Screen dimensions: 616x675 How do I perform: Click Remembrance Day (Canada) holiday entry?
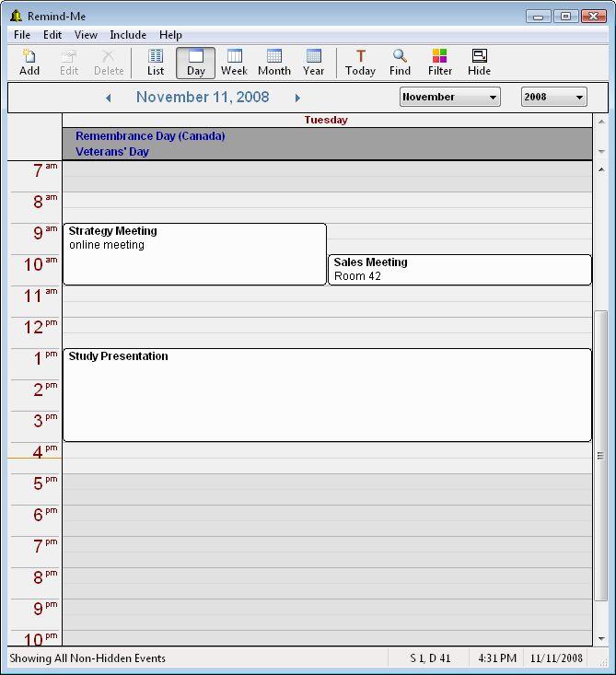point(150,136)
